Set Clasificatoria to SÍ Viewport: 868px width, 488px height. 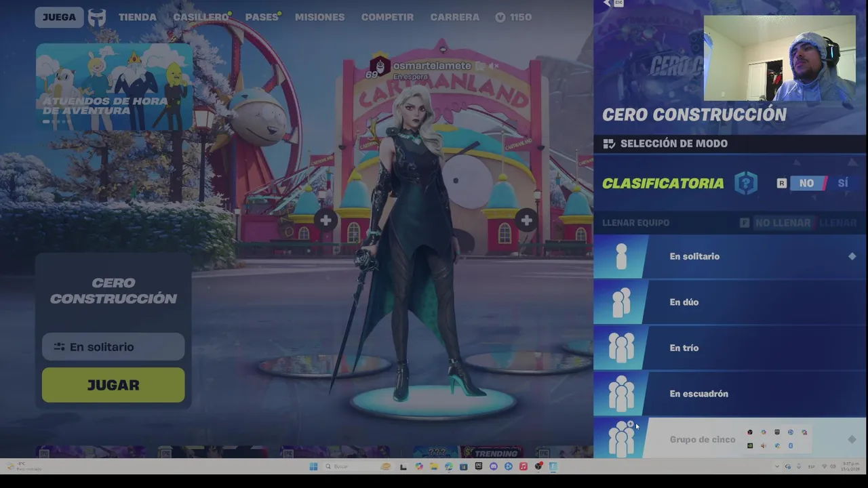842,183
